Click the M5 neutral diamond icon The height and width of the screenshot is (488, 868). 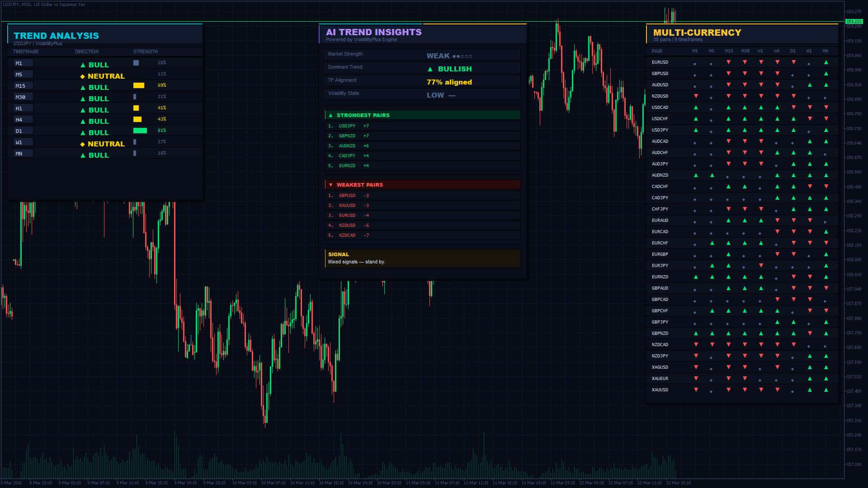(83, 76)
